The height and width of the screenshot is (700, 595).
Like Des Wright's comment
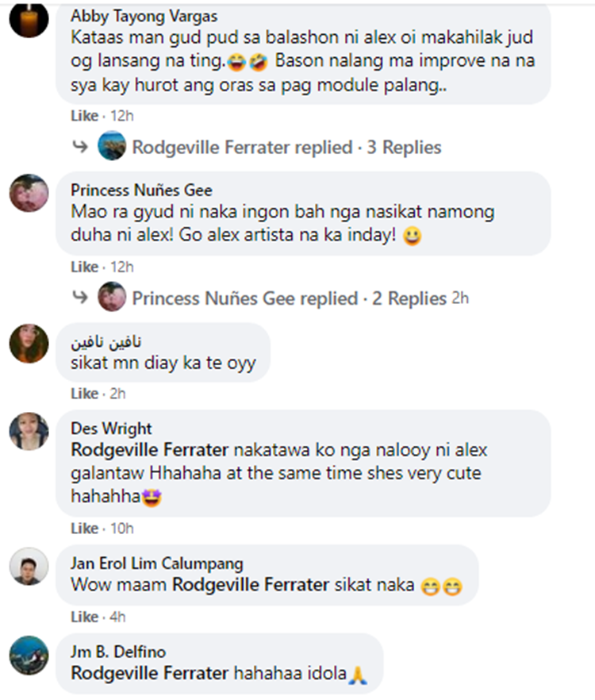84,528
